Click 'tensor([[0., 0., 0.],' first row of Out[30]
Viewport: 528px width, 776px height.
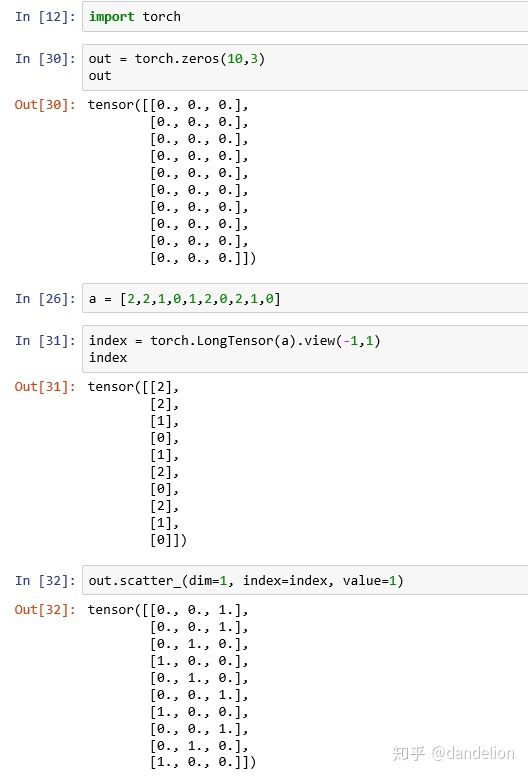(x=168, y=105)
